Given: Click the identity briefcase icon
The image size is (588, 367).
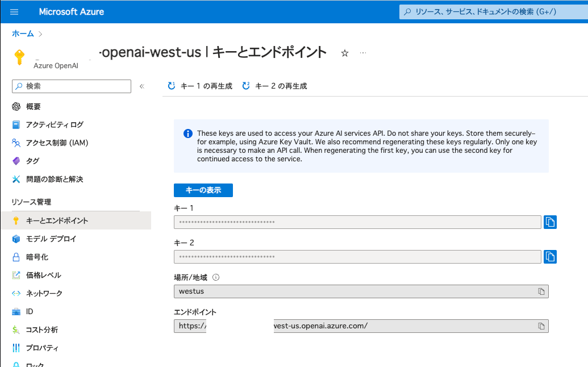Looking at the screenshot, I should pyautogui.click(x=16, y=311).
